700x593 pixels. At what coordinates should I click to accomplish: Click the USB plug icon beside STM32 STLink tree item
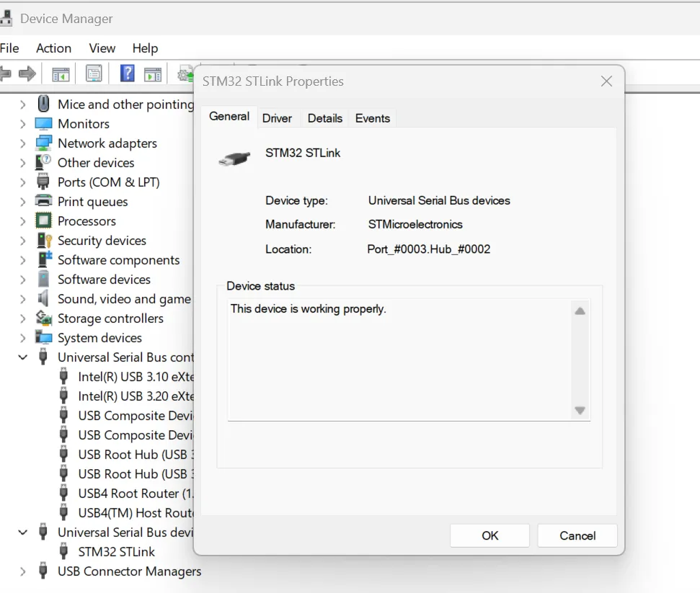pyautogui.click(x=64, y=551)
